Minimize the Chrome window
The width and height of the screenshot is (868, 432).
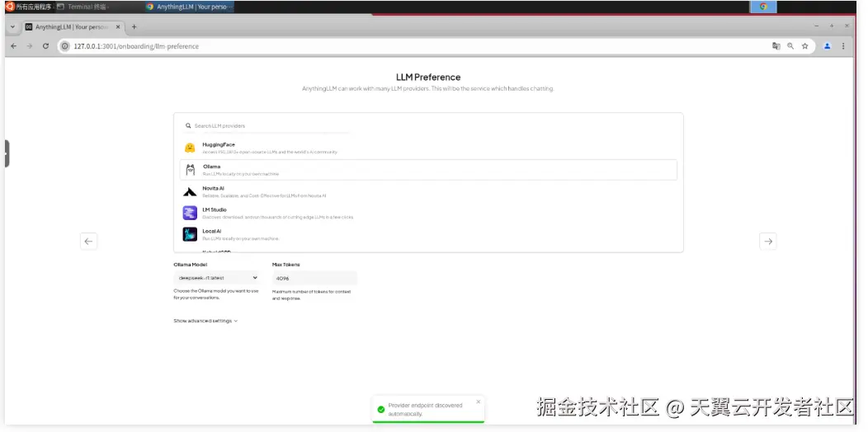point(817,26)
